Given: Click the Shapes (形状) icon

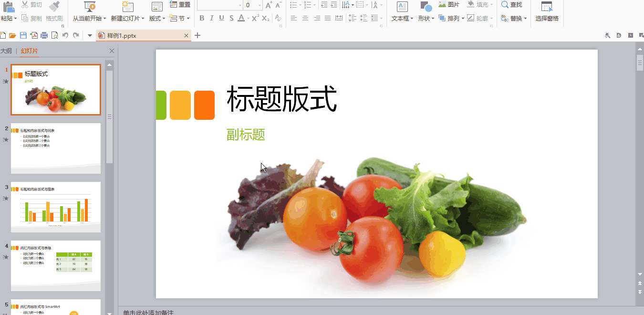Looking at the screenshot, I should [426, 6].
